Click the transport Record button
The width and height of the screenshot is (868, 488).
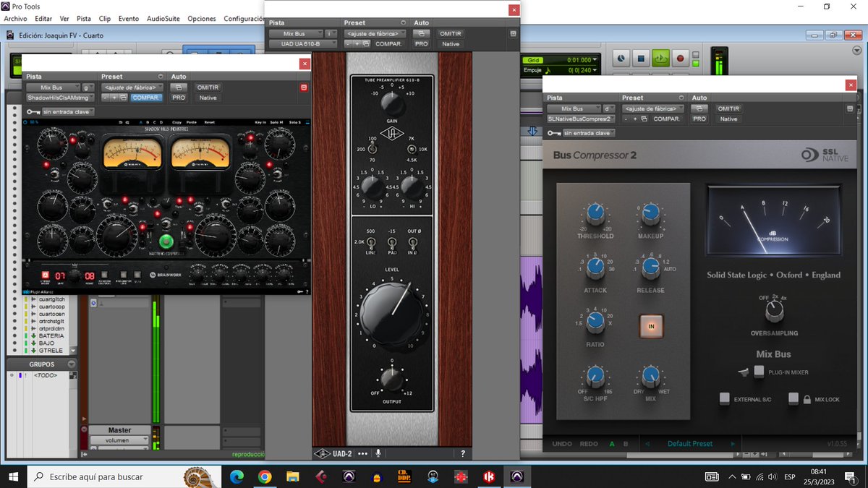click(679, 58)
